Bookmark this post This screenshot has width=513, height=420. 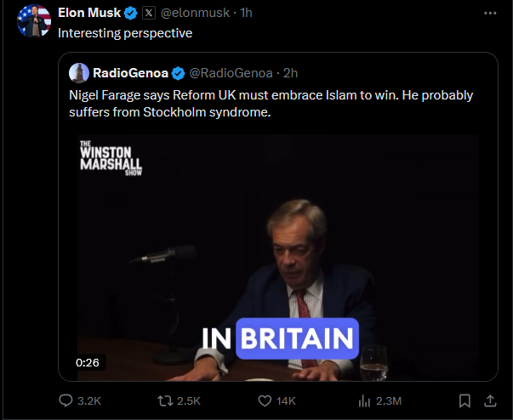[465, 400]
